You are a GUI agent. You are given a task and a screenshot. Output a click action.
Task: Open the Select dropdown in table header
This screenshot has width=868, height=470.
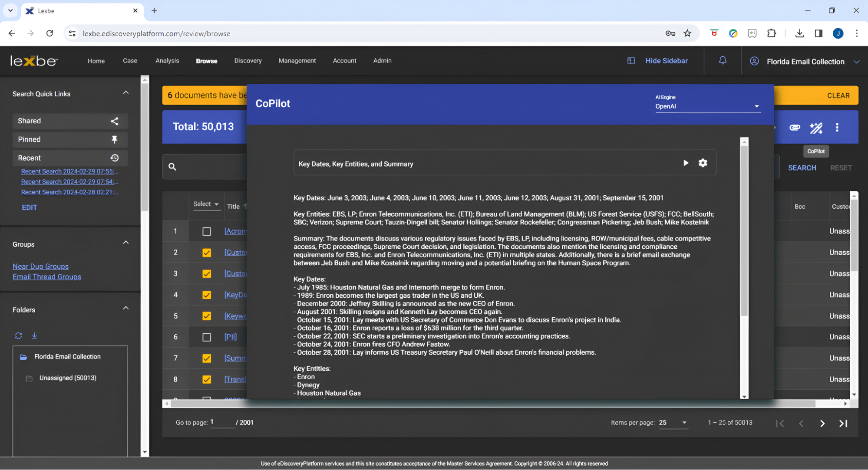206,204
